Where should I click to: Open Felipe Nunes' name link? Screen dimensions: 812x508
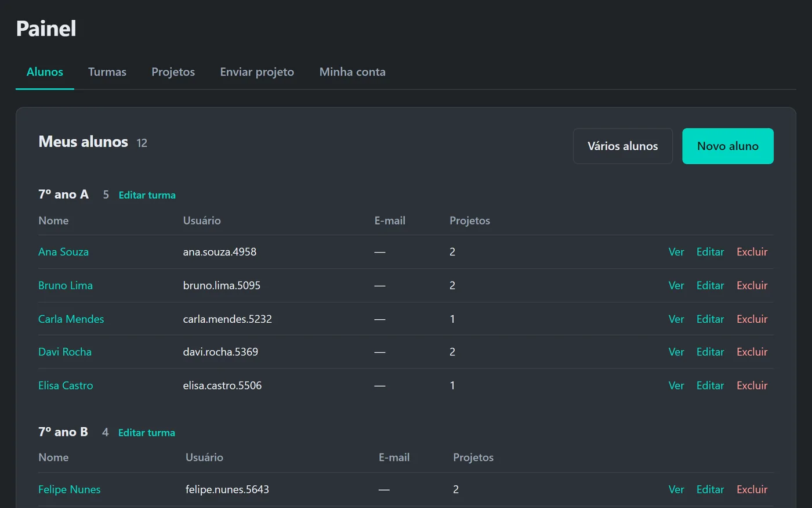coord(69,489)
